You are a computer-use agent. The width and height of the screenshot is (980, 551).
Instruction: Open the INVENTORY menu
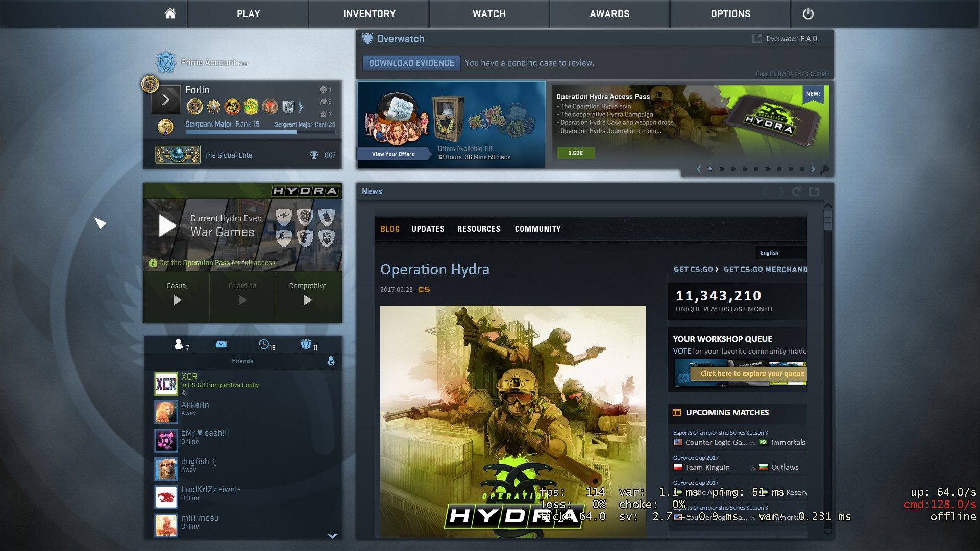pos(369,14)
